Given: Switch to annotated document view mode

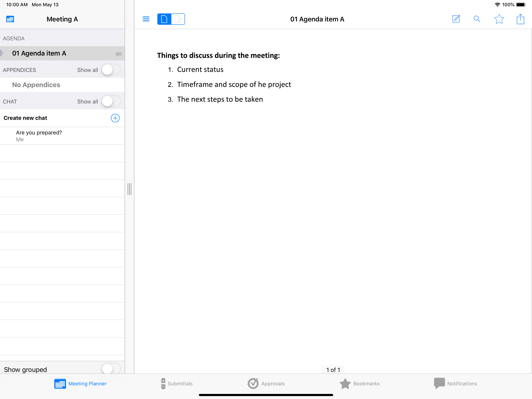Looking at the screenshot, I should click(x=178, y=19).
